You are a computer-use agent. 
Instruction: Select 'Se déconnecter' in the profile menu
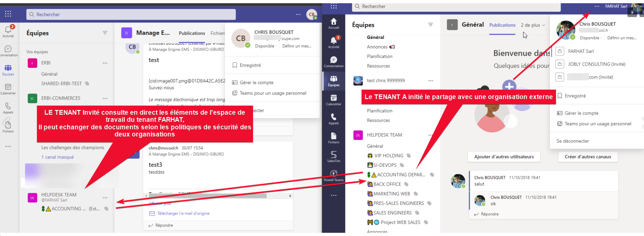(573, 141)
